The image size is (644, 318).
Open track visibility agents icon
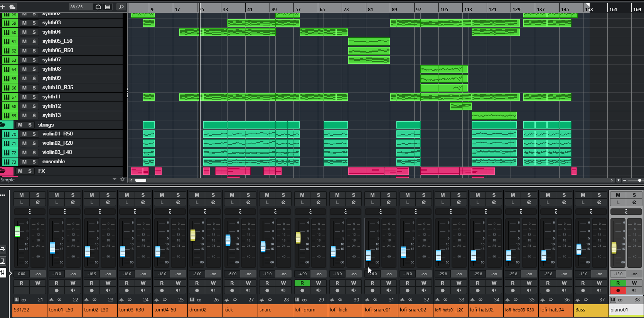(x=98, y=7)
